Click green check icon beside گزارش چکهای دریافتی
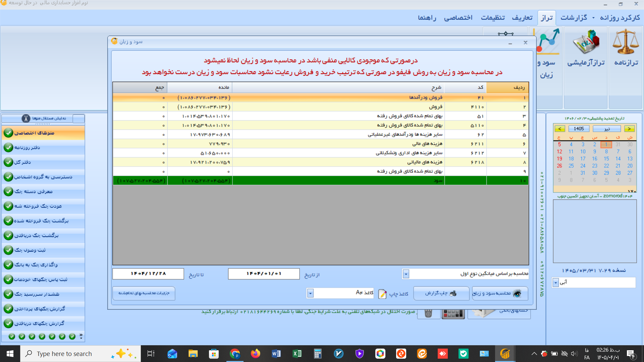The image size is (644, 362). pyautogui.click(x=8, y=323)
